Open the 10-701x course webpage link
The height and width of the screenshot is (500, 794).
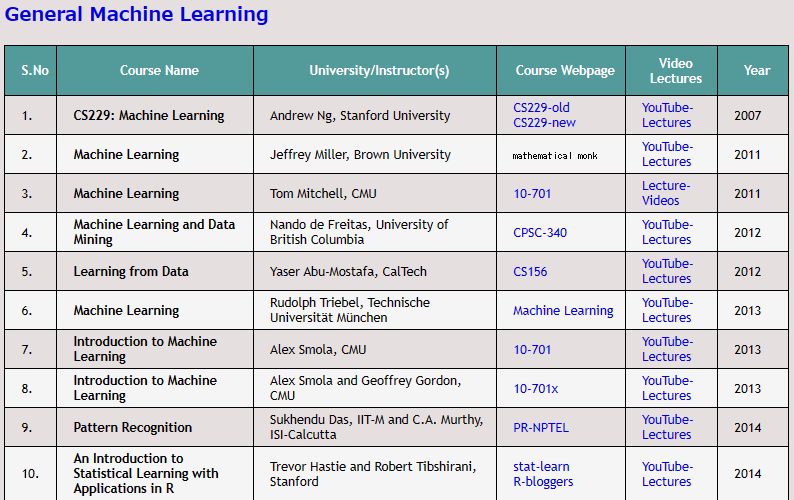[535, 389]
